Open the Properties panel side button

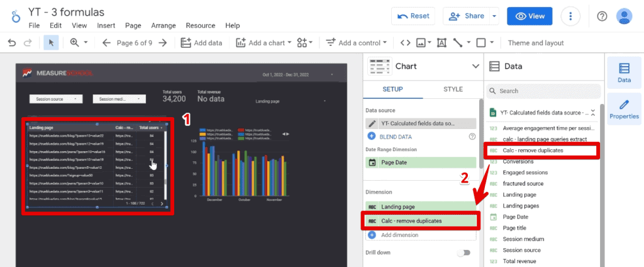[625, 109]
